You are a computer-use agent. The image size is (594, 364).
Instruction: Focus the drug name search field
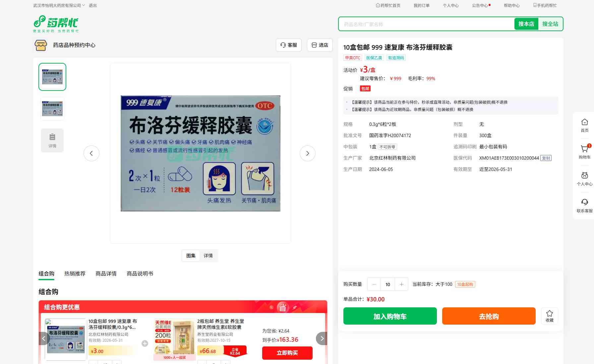pos(426,24)
